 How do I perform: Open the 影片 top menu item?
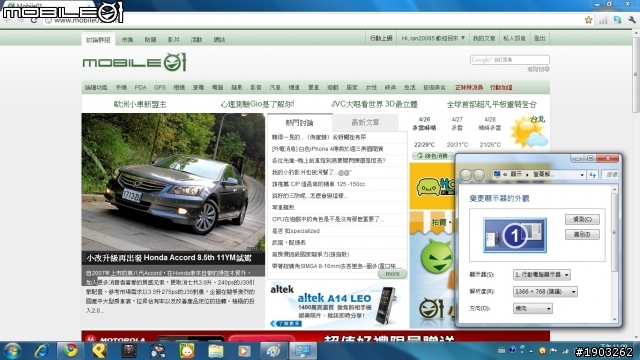click(173, 40)
